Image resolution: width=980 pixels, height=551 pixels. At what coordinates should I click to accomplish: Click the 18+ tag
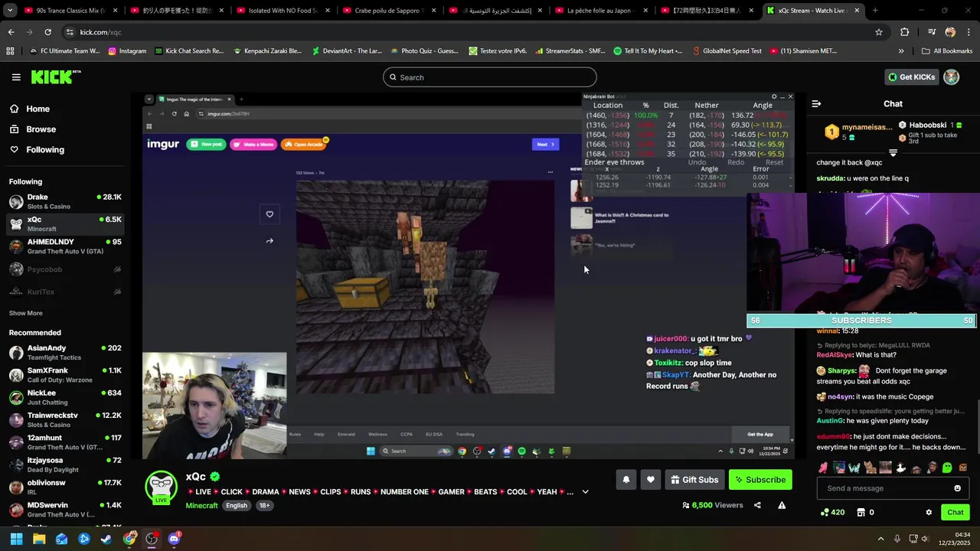pyautogui.click(x=264, y=505)
